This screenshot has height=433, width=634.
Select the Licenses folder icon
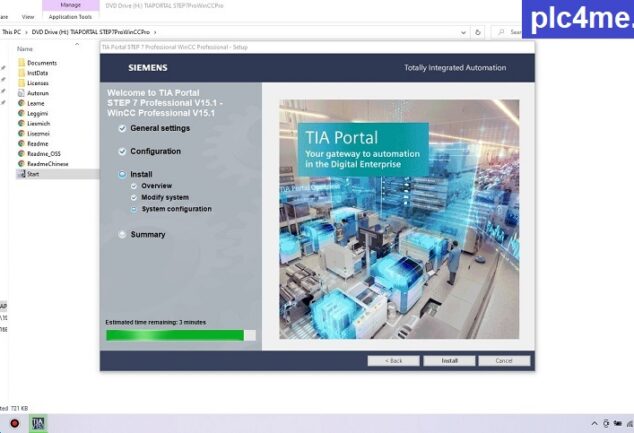click(21, 83)
